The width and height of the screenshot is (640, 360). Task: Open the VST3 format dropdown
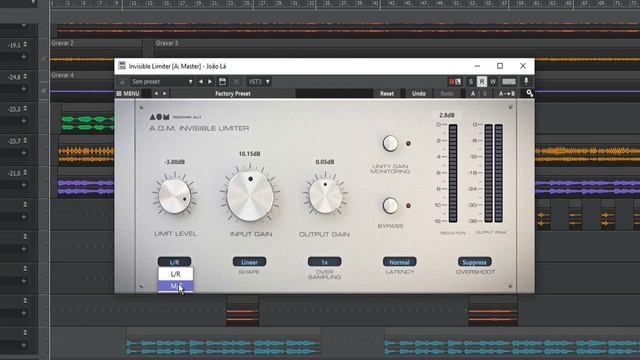click(x=259, y=82)
